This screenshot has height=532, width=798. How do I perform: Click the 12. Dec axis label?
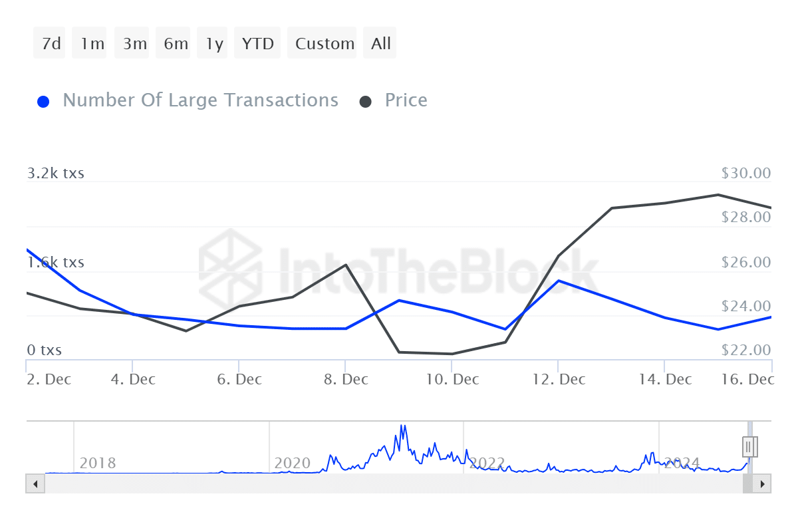559,380
